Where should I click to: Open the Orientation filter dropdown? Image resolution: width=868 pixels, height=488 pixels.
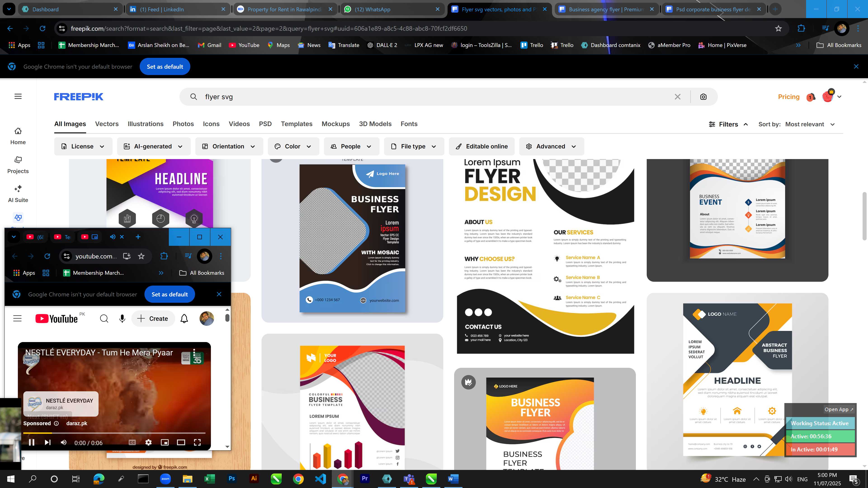tap(229, 146)
